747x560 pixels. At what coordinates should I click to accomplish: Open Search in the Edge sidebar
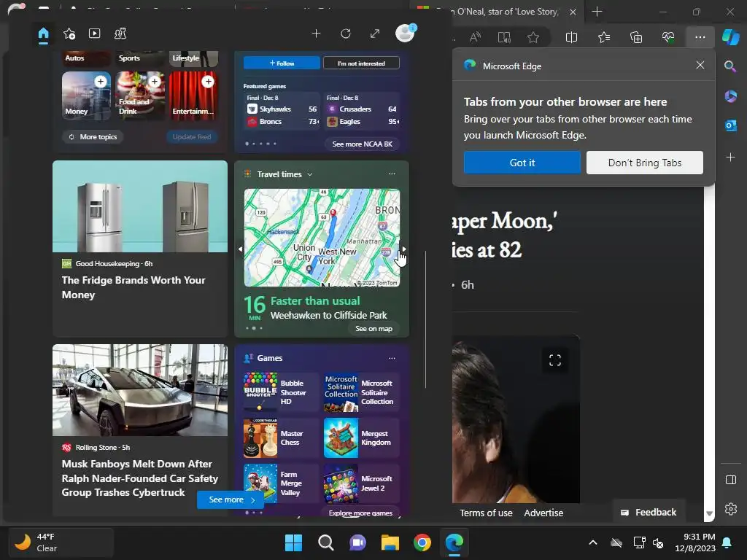tap(729, 66)
